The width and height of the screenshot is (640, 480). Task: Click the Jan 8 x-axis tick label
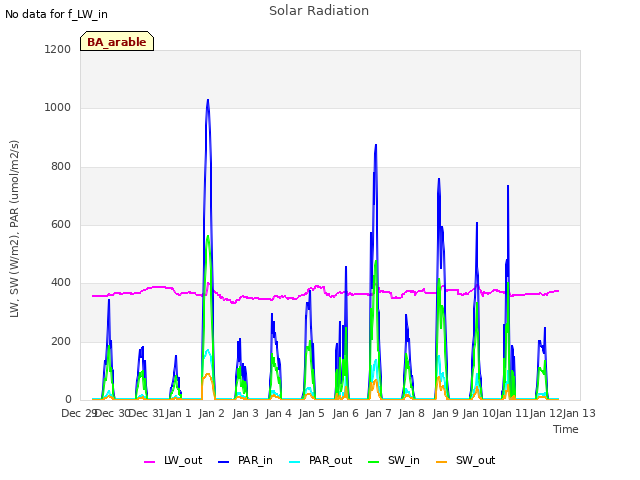coord(411,413)
